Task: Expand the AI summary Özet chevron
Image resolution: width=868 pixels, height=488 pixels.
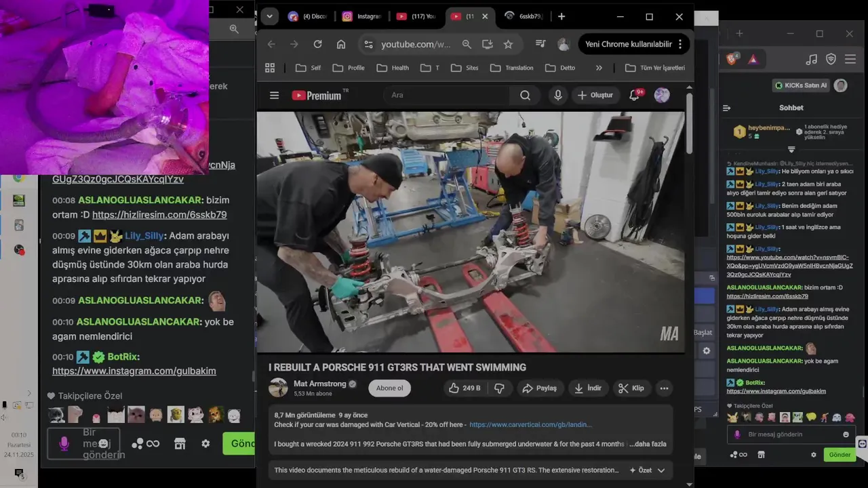Action: click(661, 470)
